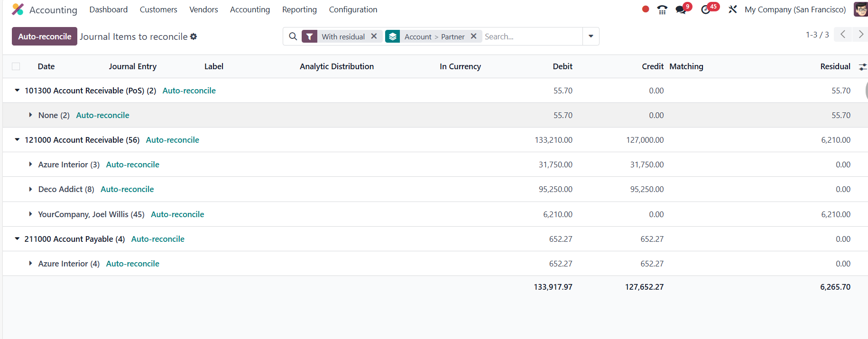
Task: Click into the Search... input field
Action: (532, 37)
